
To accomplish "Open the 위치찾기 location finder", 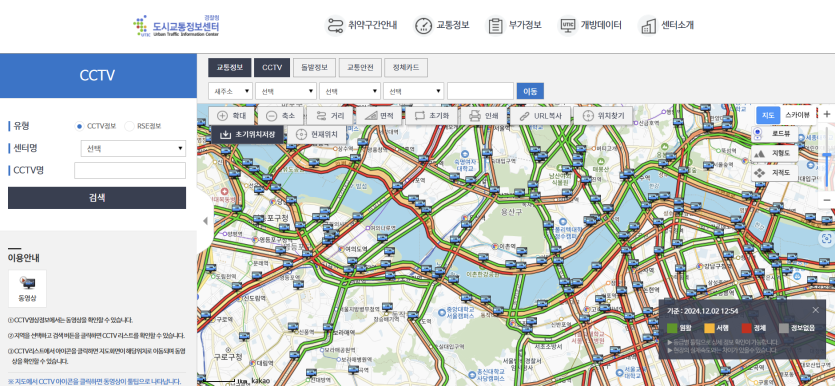I will pos(602,116).
